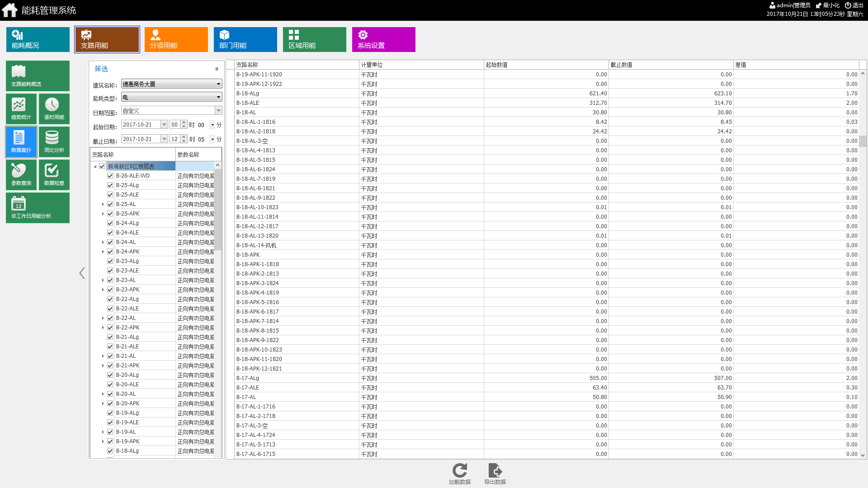Switch to the 系统设置 tab
This screenshot has width=868, height=488.
coord(384,39)
